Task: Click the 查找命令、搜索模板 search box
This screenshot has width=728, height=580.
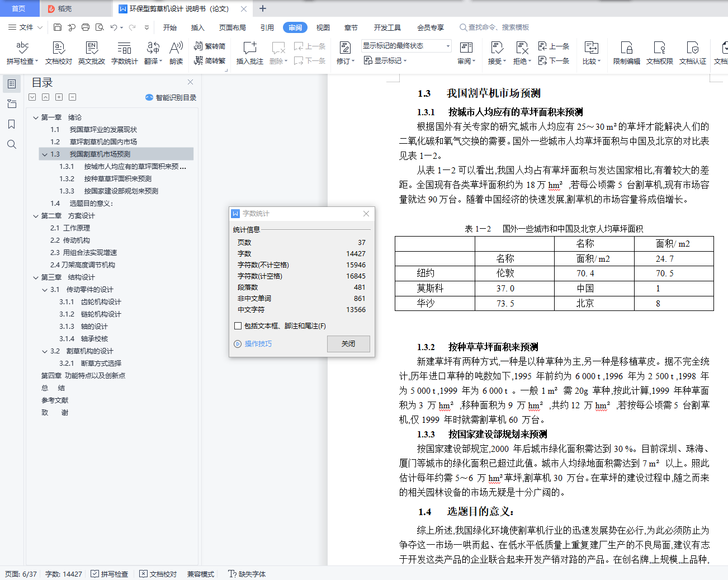Action: (494, 27)
